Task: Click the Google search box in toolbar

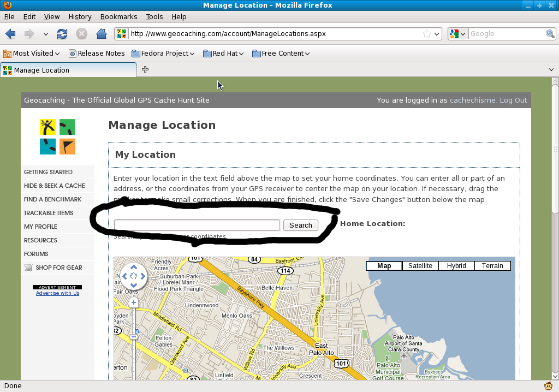Action: 507,34
